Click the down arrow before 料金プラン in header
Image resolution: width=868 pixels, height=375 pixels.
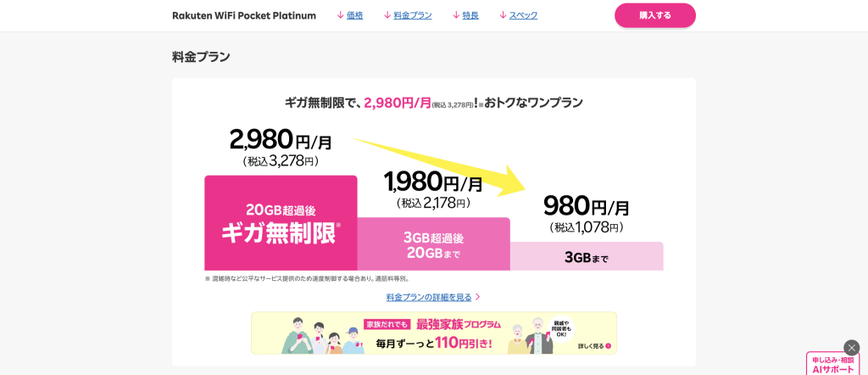point(387,15)
